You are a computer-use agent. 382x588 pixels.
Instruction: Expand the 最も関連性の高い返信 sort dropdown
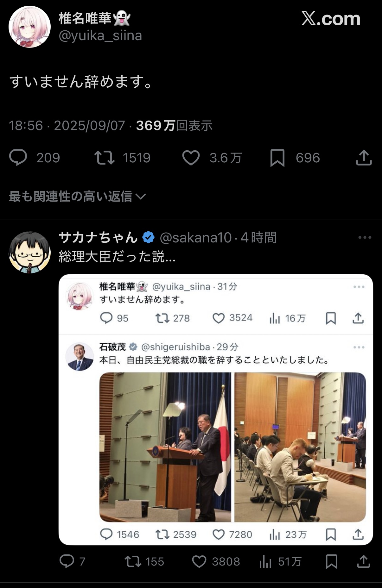77,197
